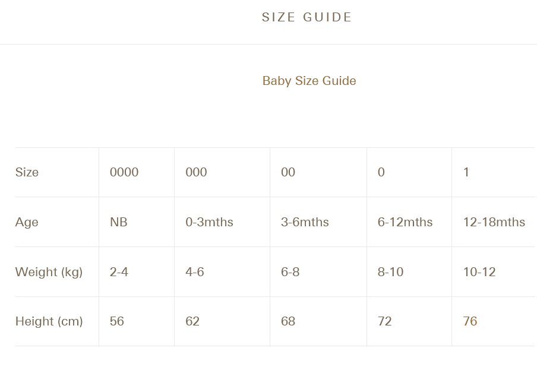This screenshot has height=392, width=537.
Task: Click the NB age cell
Action: point(119,222)
